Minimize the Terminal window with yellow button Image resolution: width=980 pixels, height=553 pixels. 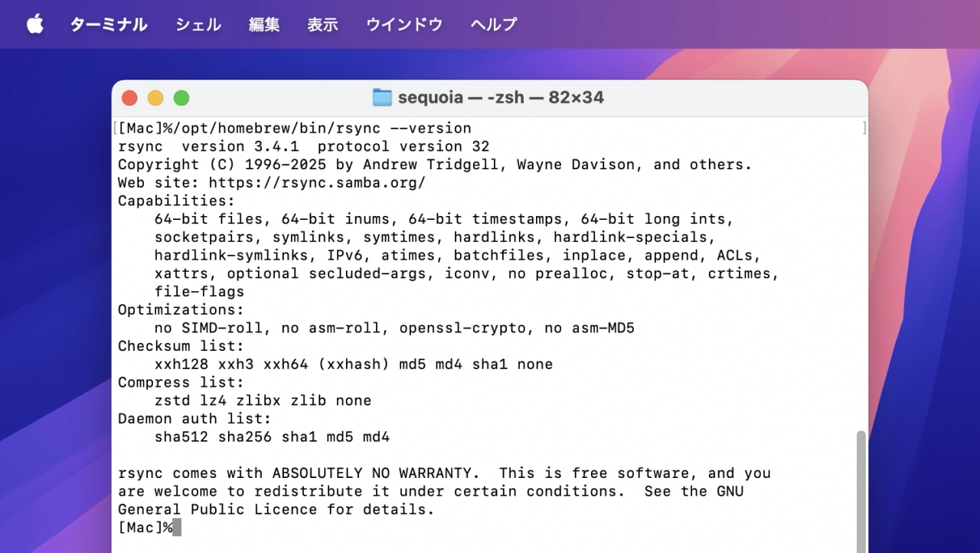[155, 98]
